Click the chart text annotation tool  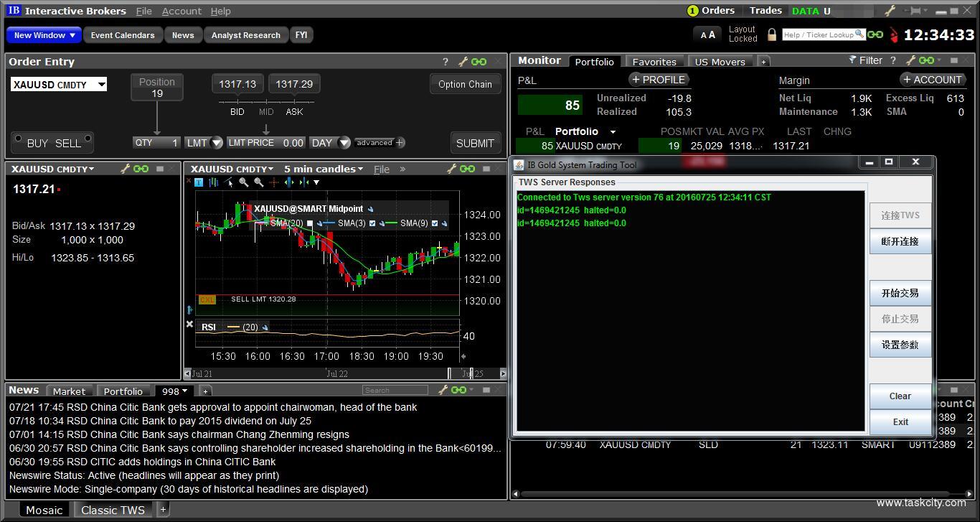[x=199, y=182]
